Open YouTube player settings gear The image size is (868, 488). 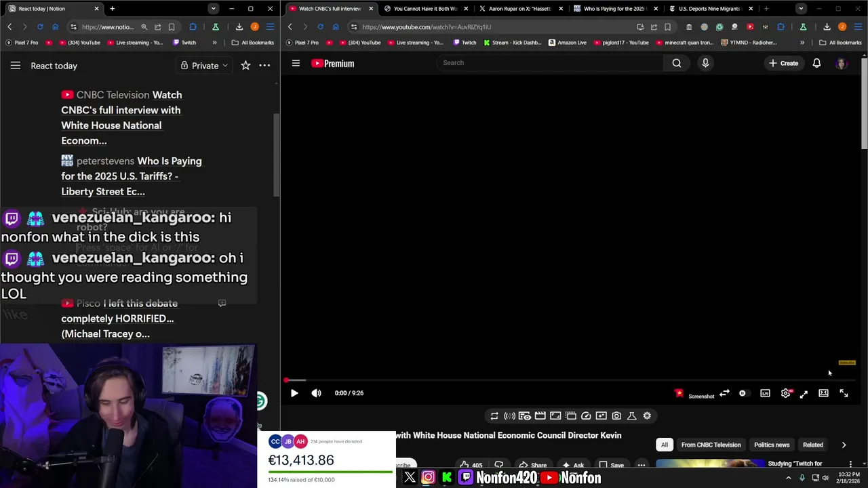785,393
